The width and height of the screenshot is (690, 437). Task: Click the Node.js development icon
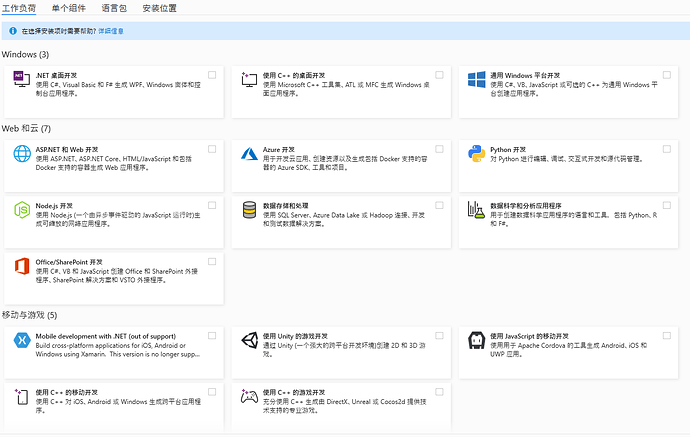tap(21, 210)
